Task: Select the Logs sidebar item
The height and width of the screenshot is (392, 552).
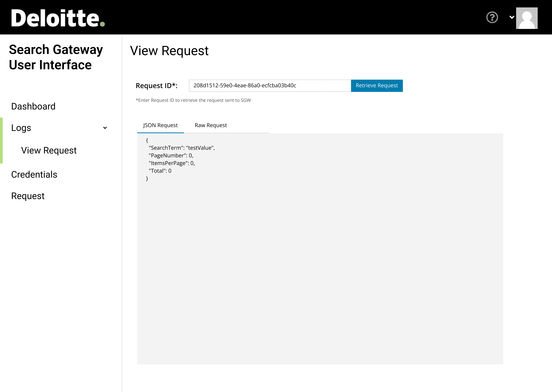Action: pos(21,128)
